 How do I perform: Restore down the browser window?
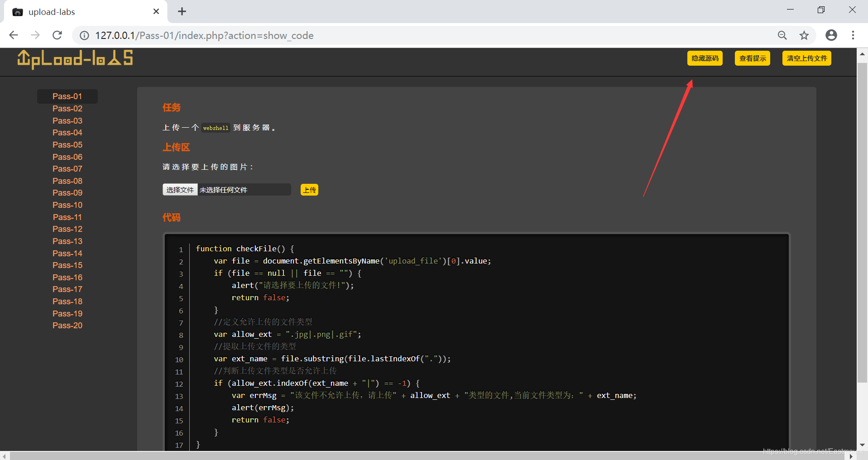click(821, 10)
